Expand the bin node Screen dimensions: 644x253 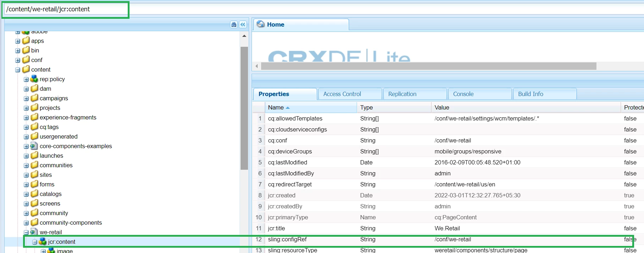tap(18, 51)
